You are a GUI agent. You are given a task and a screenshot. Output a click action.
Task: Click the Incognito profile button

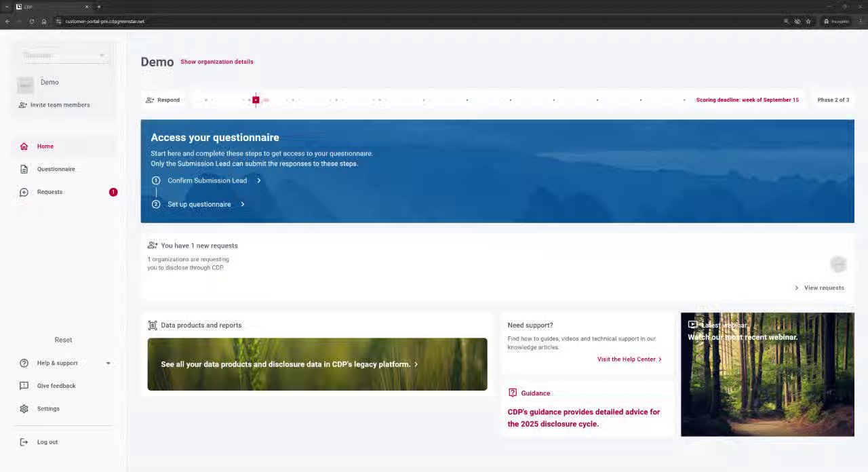[836, 22]
